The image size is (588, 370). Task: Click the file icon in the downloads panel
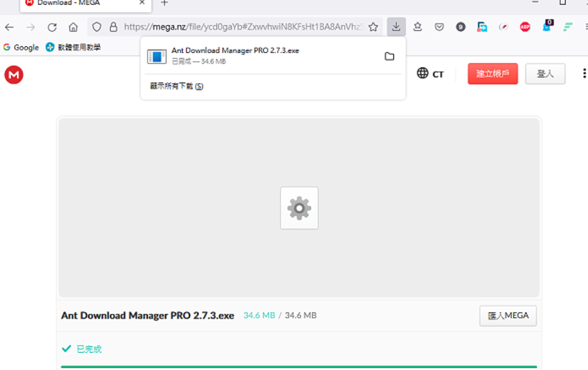click(x=157, y=56)
